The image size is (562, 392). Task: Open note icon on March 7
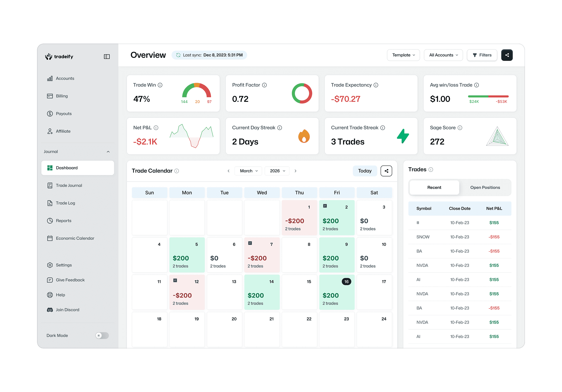coord(250,243)
